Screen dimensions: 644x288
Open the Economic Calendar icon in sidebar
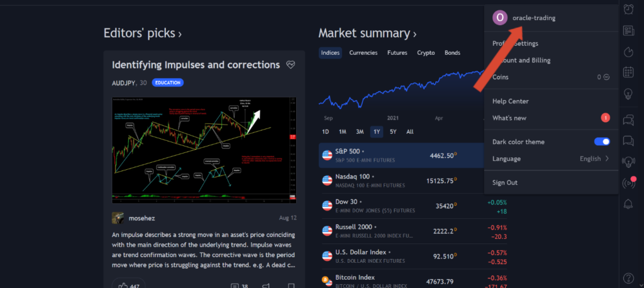click(x=628, y=73)
